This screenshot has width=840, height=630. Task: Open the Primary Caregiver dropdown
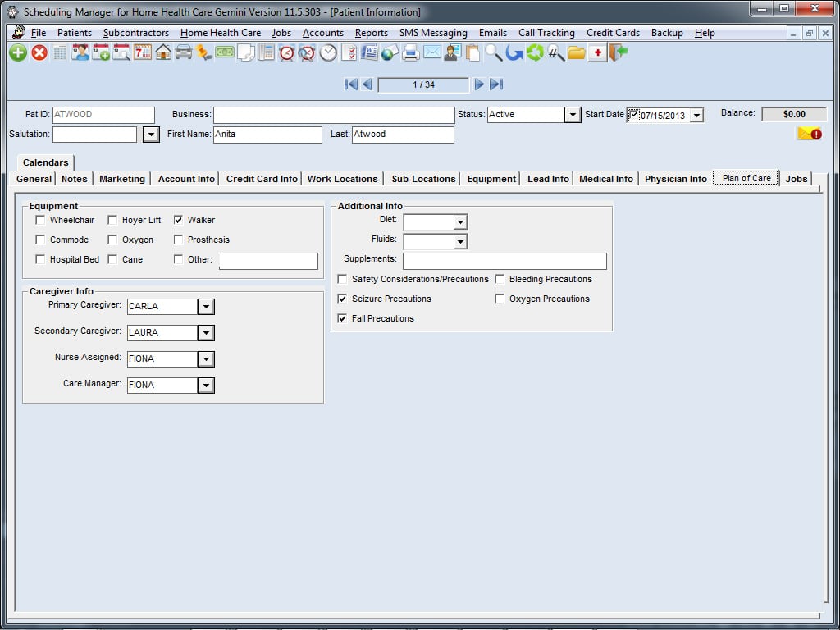206,307
